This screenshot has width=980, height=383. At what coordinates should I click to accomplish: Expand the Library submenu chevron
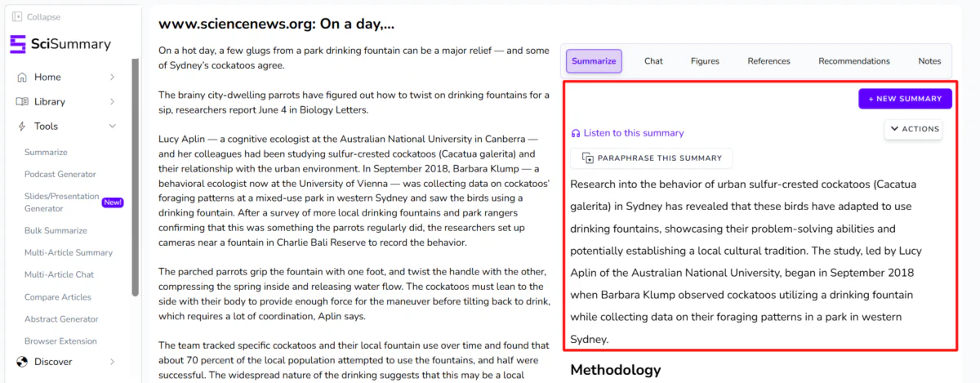(x=112, y=101)
